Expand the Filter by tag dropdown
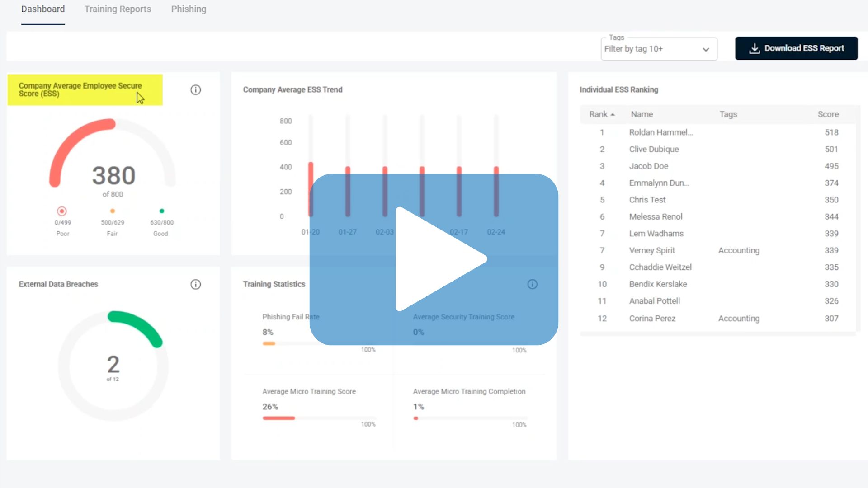The image size is (868, 488). [659, 49]
